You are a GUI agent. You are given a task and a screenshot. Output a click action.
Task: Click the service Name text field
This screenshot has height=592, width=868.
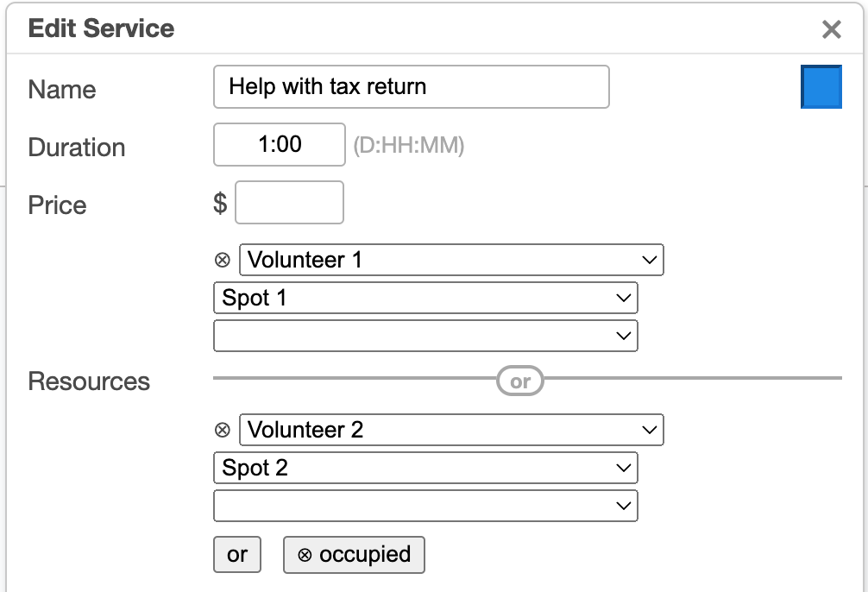(411, 87)
